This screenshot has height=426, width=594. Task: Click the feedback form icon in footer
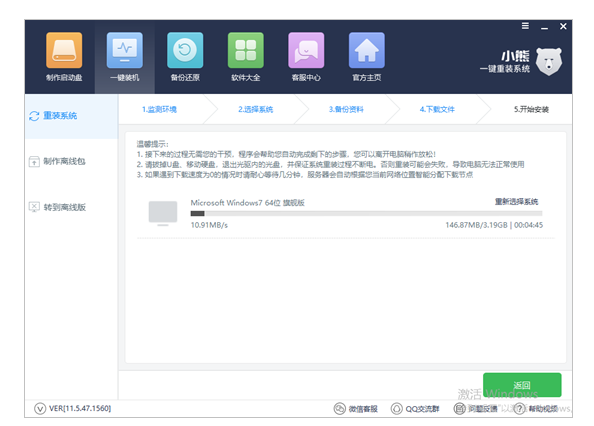pos(460,409)
